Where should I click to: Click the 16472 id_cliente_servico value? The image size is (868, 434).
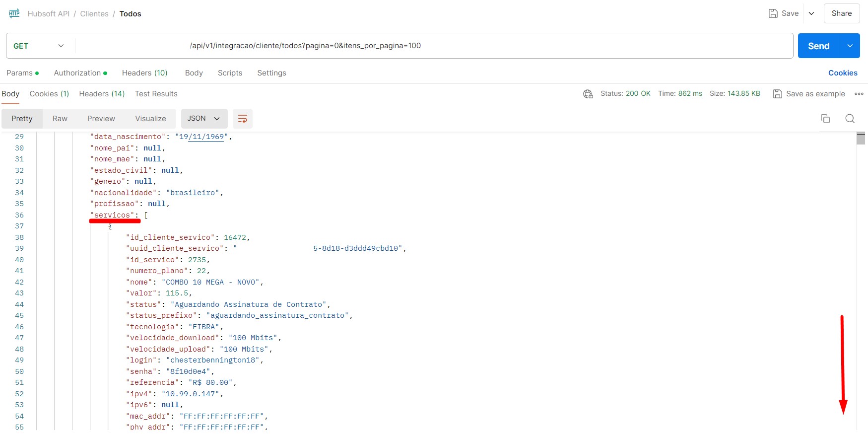[x=235, y=237]
